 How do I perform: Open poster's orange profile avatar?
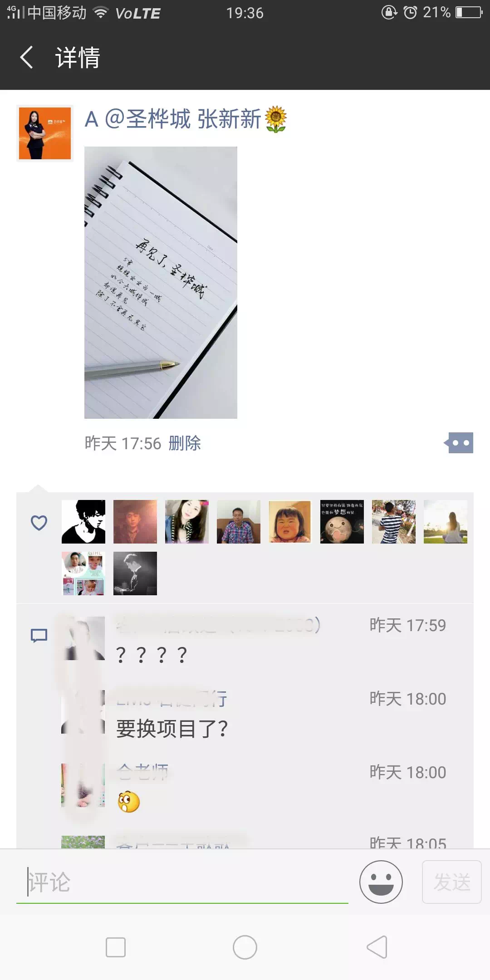coord(45,133)
